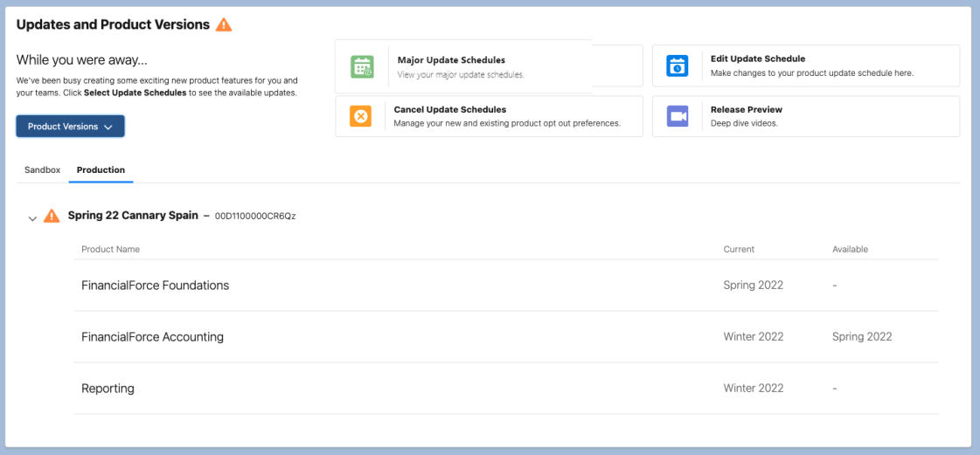Click the green Major Update Schedules calendar icon

[x=362, y=66]
